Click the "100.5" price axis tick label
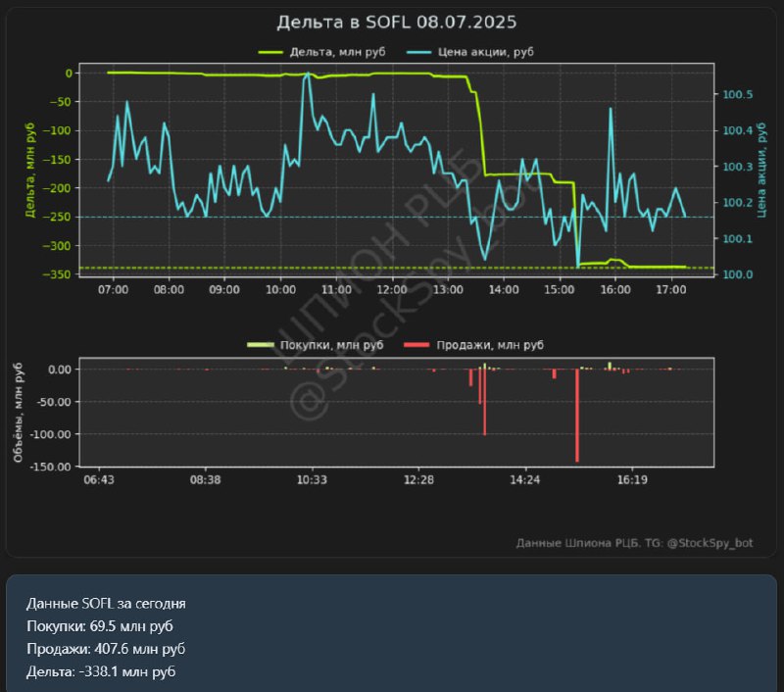 point(738,94)
